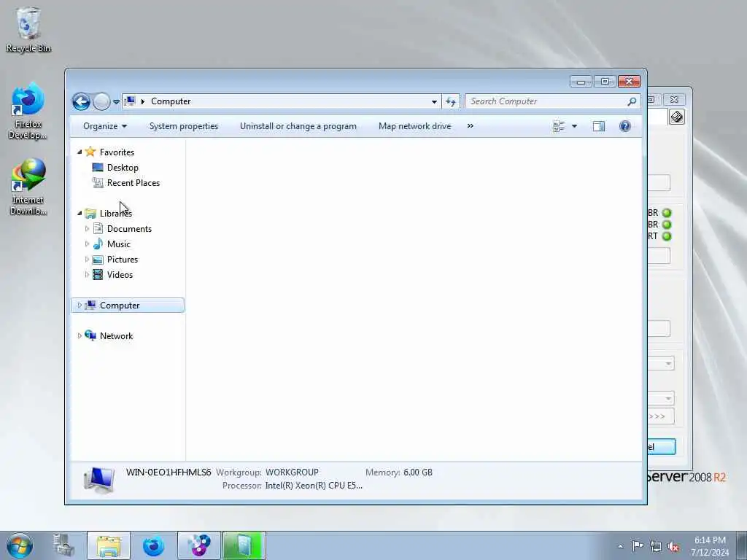Screen dimensions: 747x560
Task: Expand the Computer tree node
Action: (79, 306)
